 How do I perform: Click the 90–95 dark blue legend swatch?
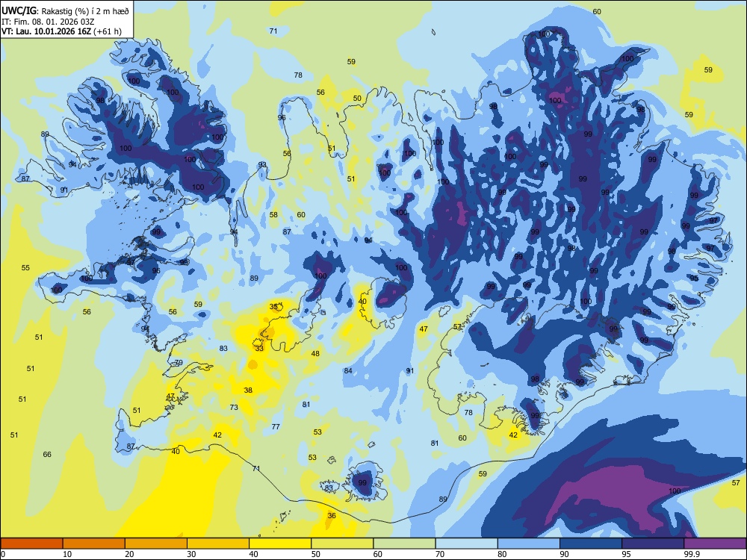point(591,544)
